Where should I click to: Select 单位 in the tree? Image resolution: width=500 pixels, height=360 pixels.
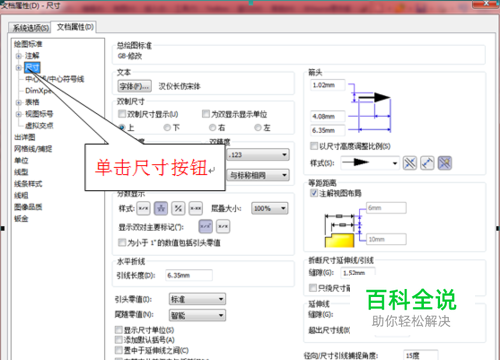point(21,161)
